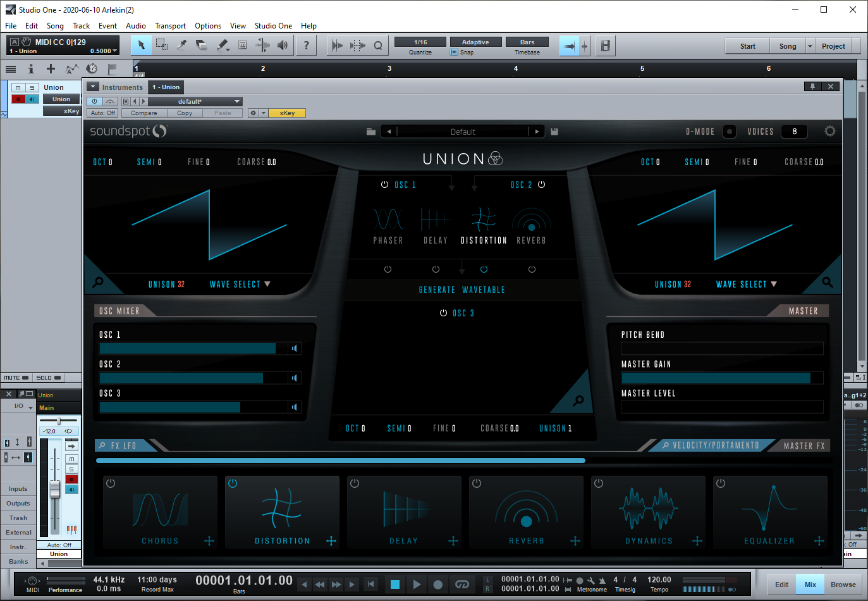Select the Reverb effect icon between oscillators
Viewport: 868px width, 601px height.
coord(532,220)
